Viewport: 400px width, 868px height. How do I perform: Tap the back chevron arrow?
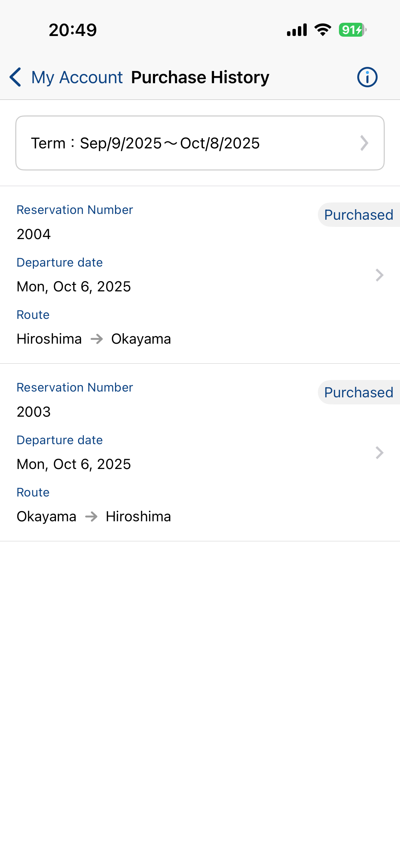coord(16,77)
